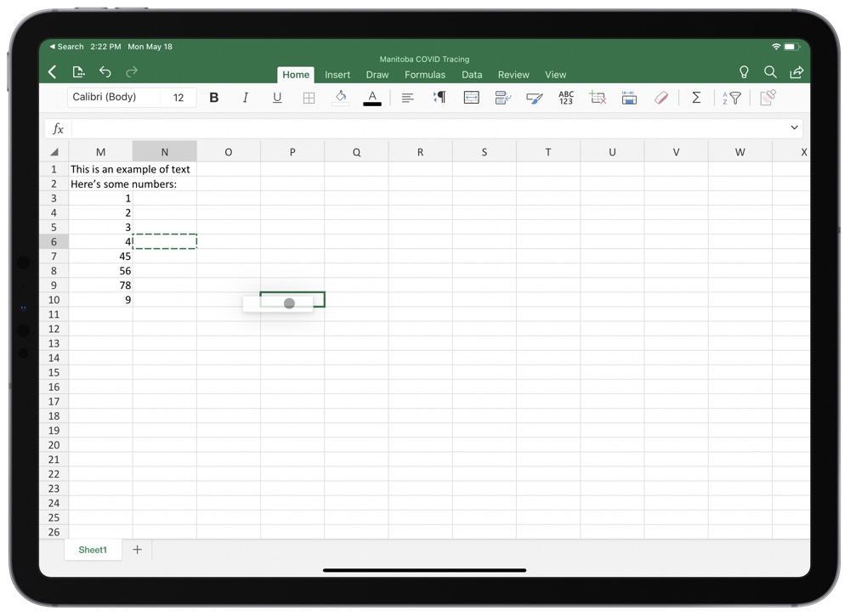The width and height of the screenshot is (850, 616).
Task: Open the cell size format tool
Action: [629, 98]
